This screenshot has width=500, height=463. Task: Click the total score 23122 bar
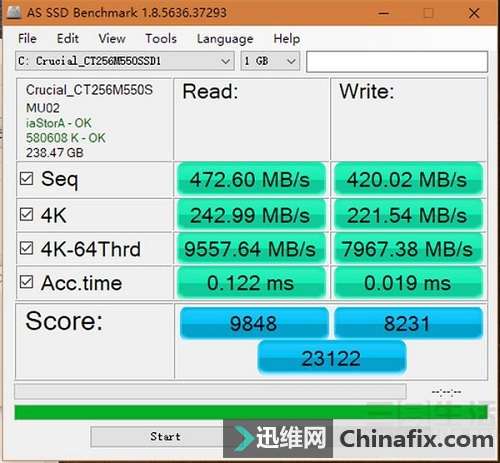(x=331, y=358)
